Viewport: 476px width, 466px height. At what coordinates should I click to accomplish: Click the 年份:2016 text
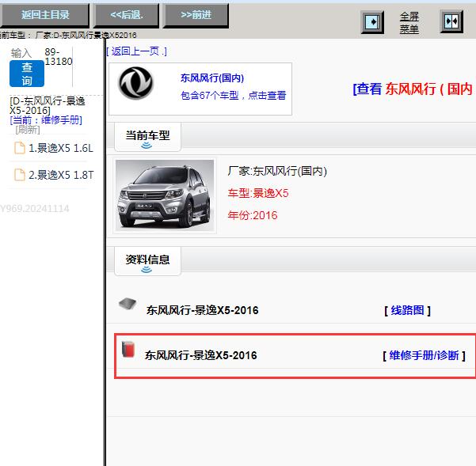[253, 215]
